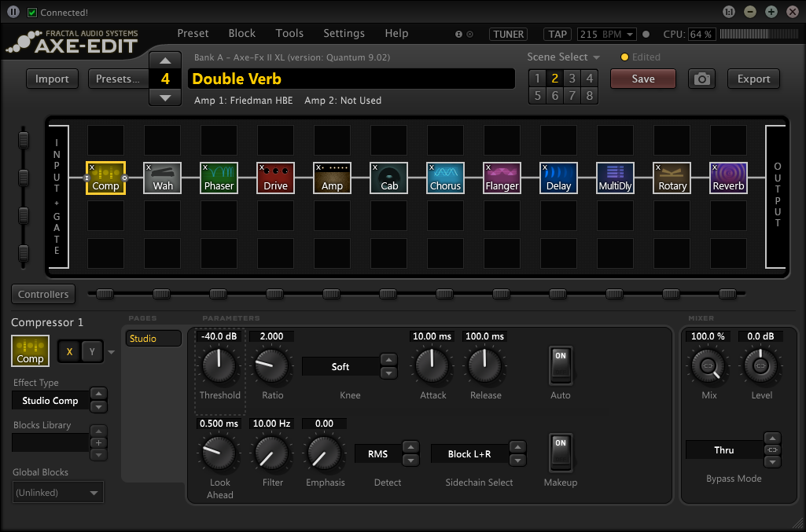Select the Rotary block
The image size is (806, 532).
tap(672, 178)
